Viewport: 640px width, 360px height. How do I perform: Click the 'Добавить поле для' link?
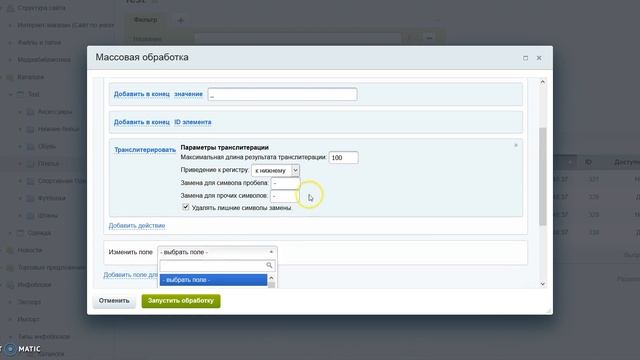[131, 275]
